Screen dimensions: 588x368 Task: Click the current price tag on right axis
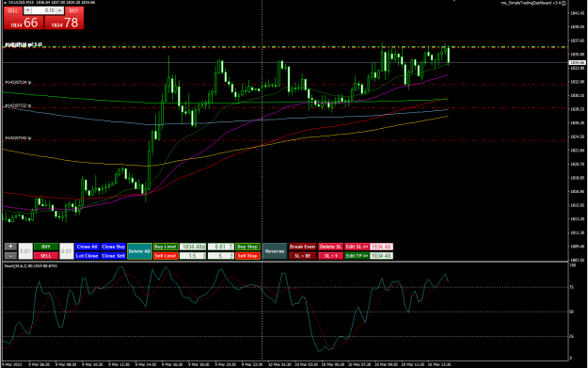coord(578,62)
